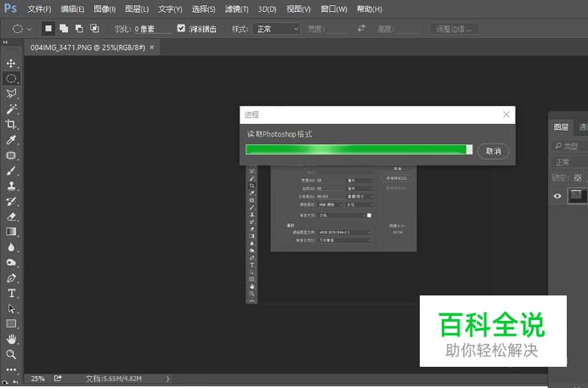The width and height of the screenshot is (588, 388).
Task: Click Subtract from Selection mode icon
Action: [79, 29]
